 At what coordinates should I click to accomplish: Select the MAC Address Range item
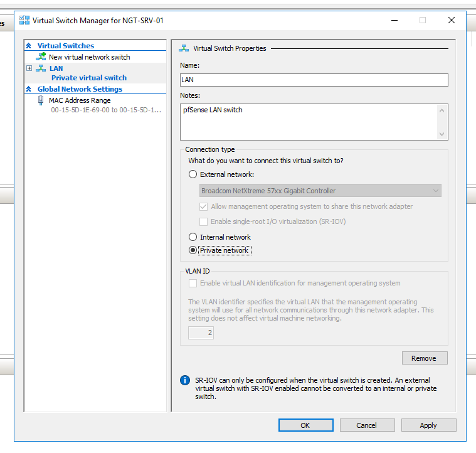[x=80, y=100]
